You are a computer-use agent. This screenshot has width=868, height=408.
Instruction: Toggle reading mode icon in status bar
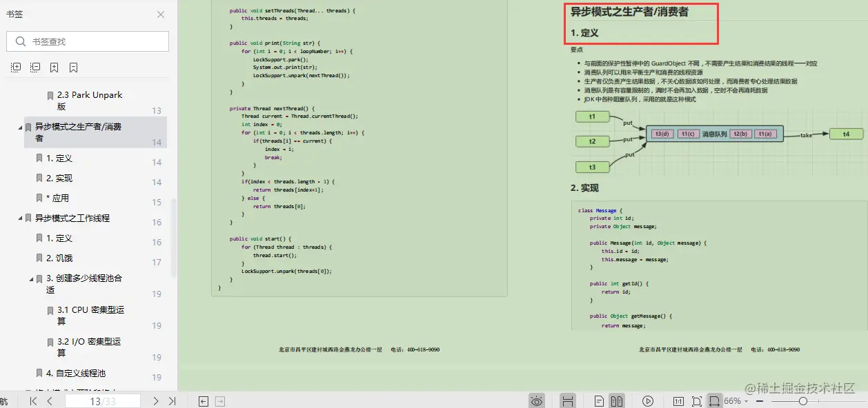568,401
